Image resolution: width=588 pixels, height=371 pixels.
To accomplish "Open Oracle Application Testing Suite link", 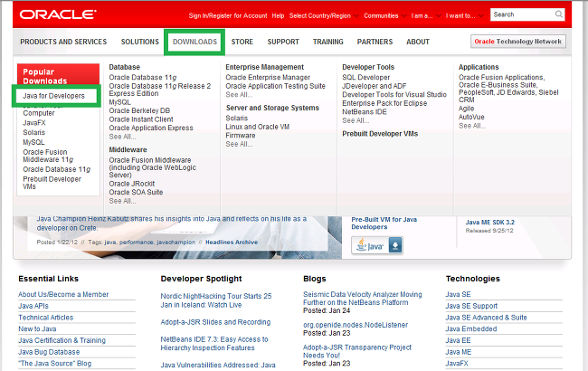I will pos(275,86).
